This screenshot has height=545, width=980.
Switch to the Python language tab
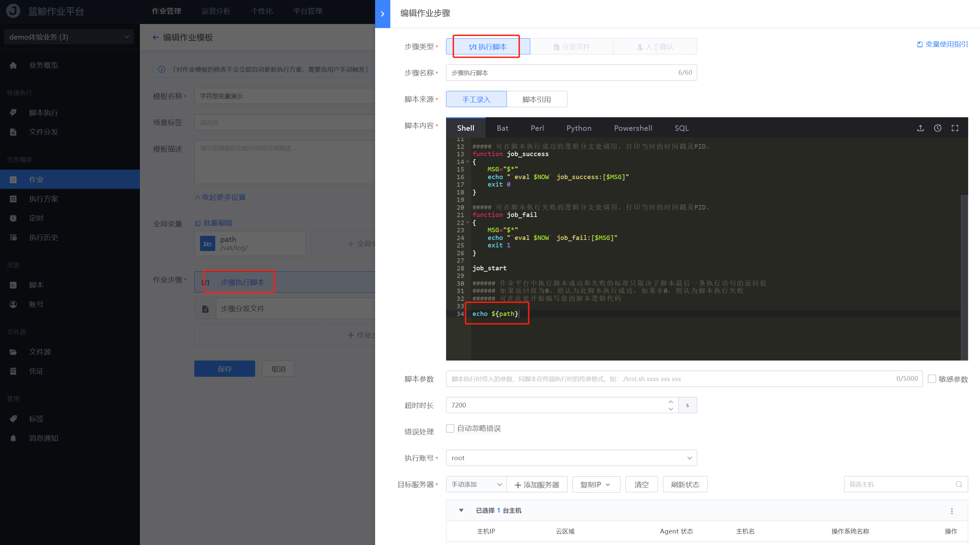[579, 128]
